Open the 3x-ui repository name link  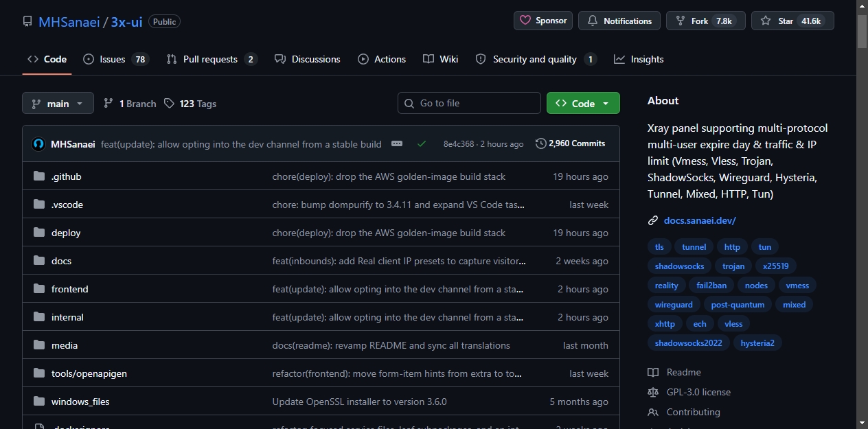pos(126,21)
